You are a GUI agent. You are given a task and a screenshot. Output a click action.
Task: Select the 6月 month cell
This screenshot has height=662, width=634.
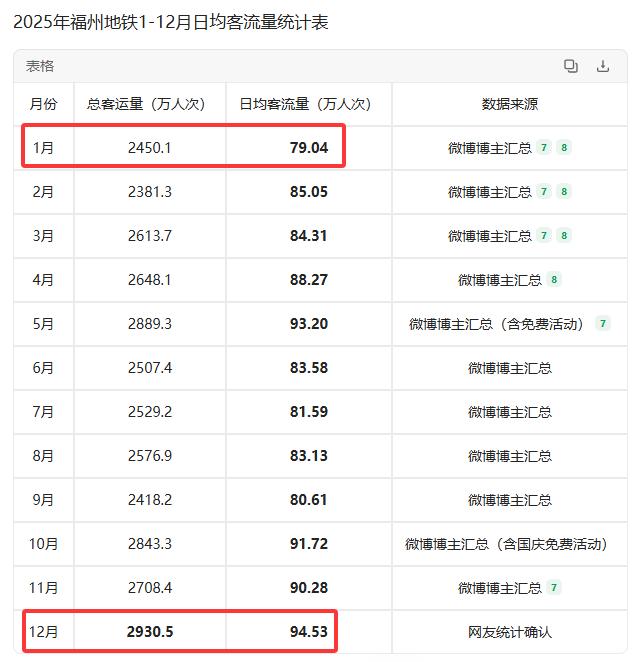(x=43, y=368)
